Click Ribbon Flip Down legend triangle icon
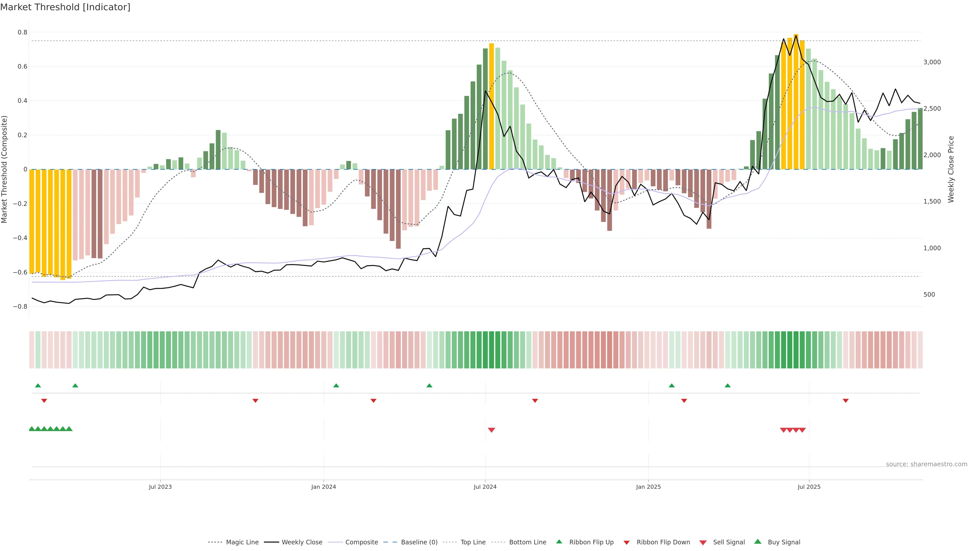 [627, 542]
